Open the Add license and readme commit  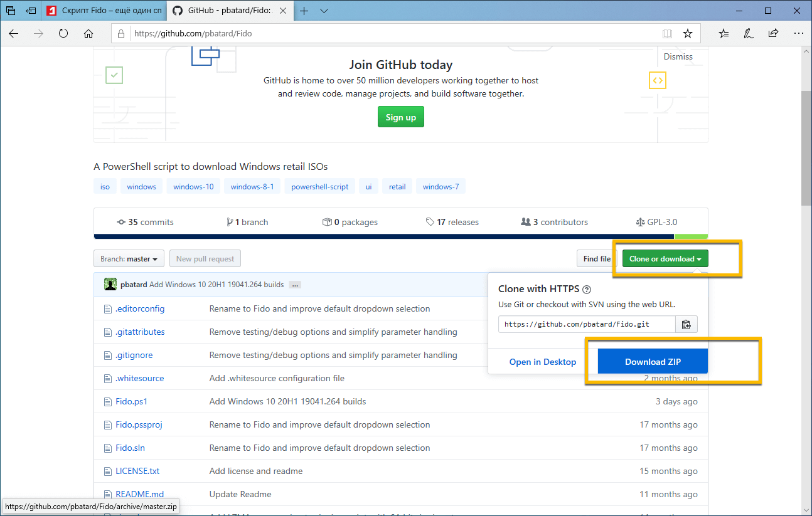(x=256, y=471)
